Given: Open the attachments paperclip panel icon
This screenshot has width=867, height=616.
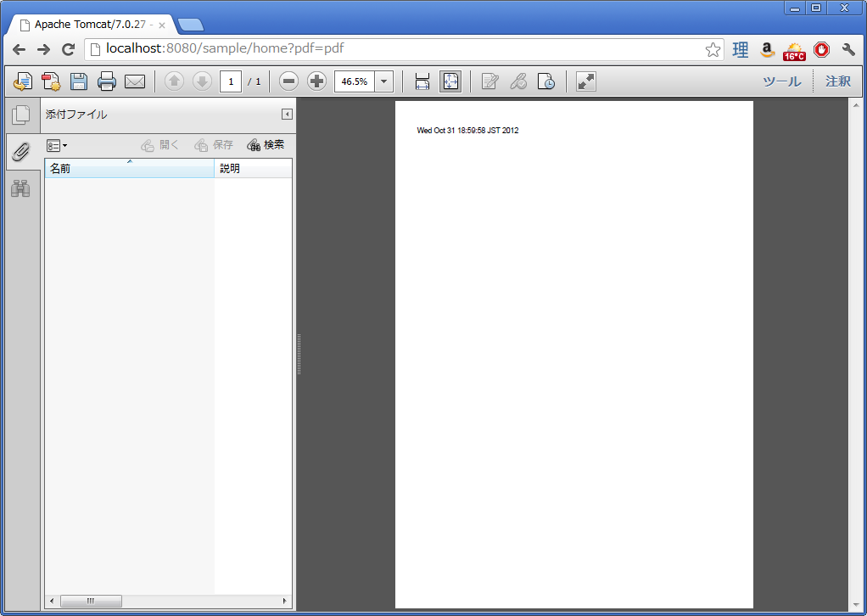Looking at the screenshot, I should pos(20,151).
